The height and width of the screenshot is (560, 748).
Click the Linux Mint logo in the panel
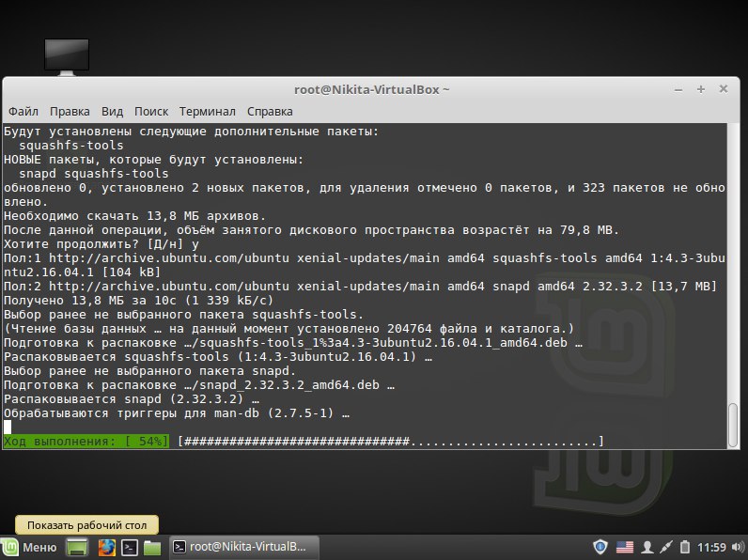click(9, 547)
